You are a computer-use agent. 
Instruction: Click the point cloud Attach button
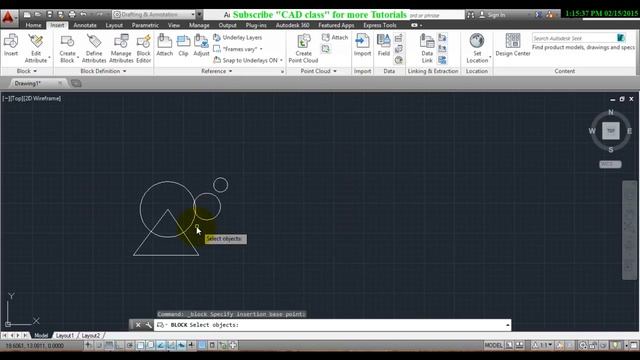click(335, 38)
